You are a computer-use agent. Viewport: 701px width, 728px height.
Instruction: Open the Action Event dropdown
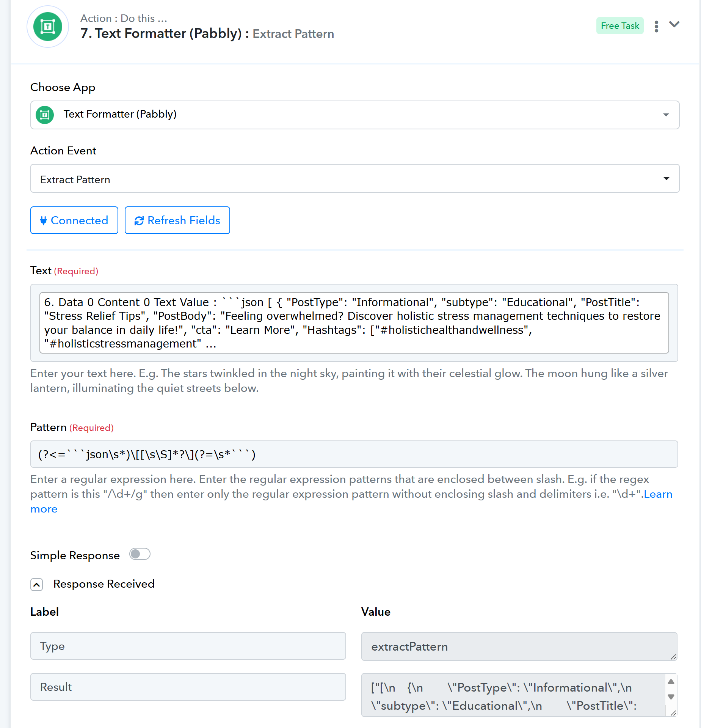[x=355, y=178]
